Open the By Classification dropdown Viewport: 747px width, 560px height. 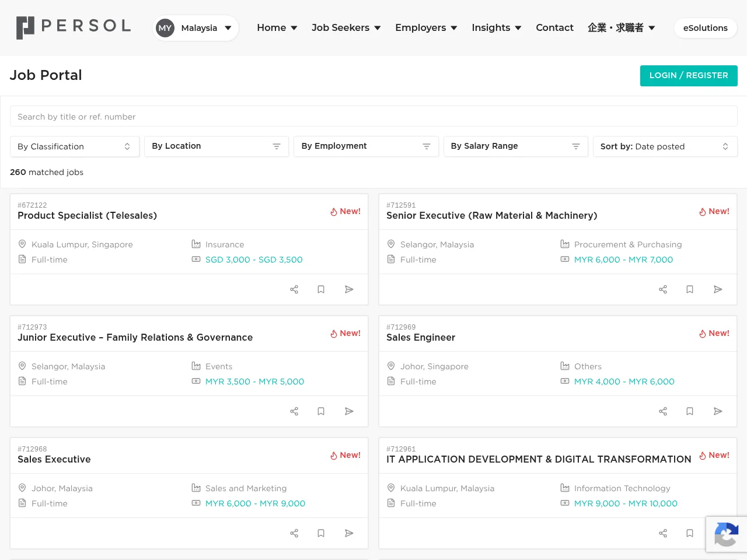click(75, 146)
